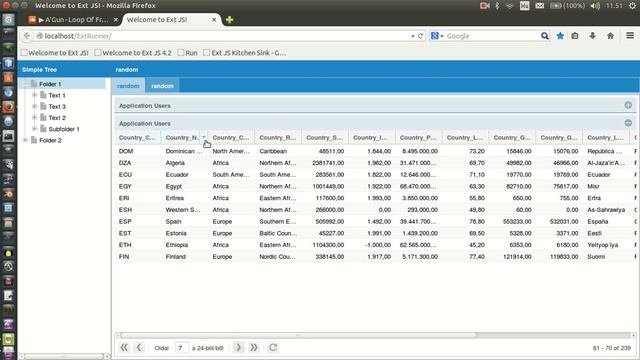Select the Folder 2 tree item
The width and height of the screenshot is (640, 360).
pyautogui.click(x=50, y=140)
